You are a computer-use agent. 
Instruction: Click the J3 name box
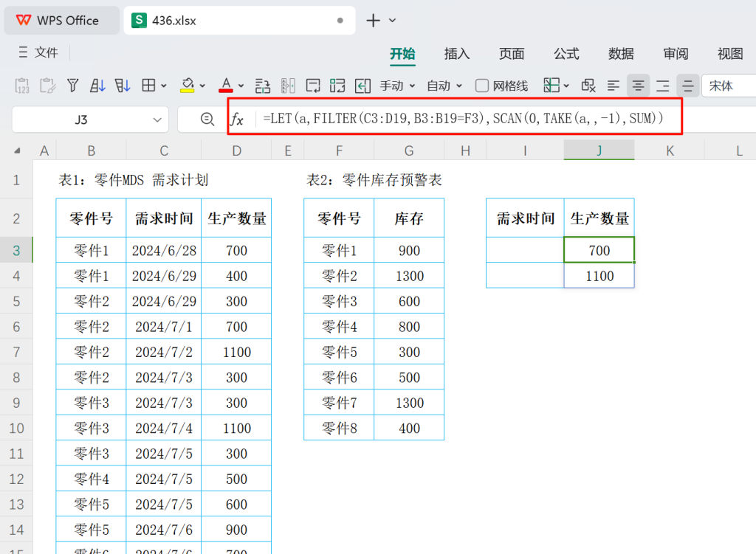click(x=81, y=120)
